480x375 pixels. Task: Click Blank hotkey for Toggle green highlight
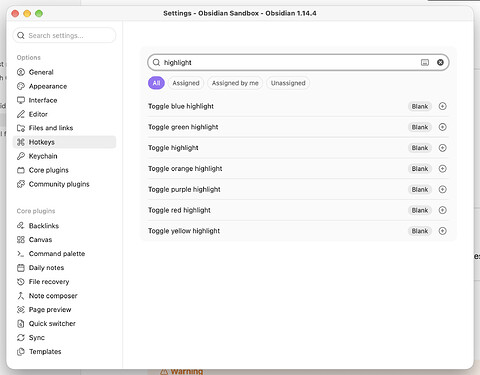pos(420,127)
